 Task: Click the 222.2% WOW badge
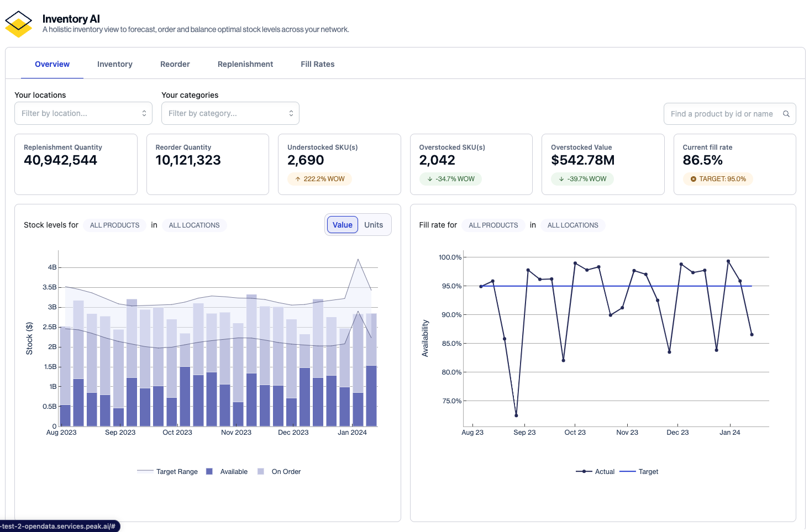320,179
